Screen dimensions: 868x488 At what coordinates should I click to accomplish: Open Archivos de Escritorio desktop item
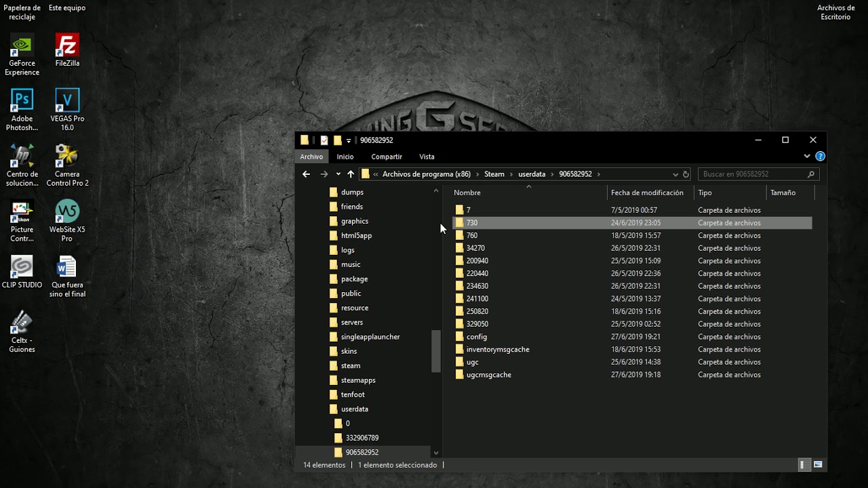pos(835,12)
